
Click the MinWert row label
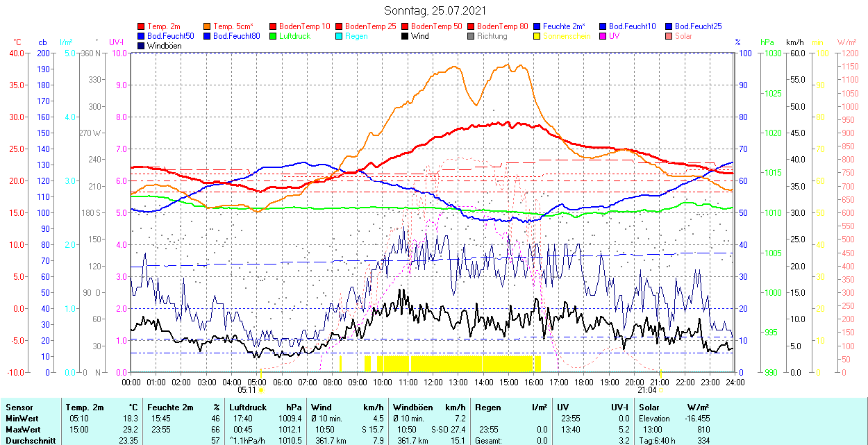click(22, 419)
